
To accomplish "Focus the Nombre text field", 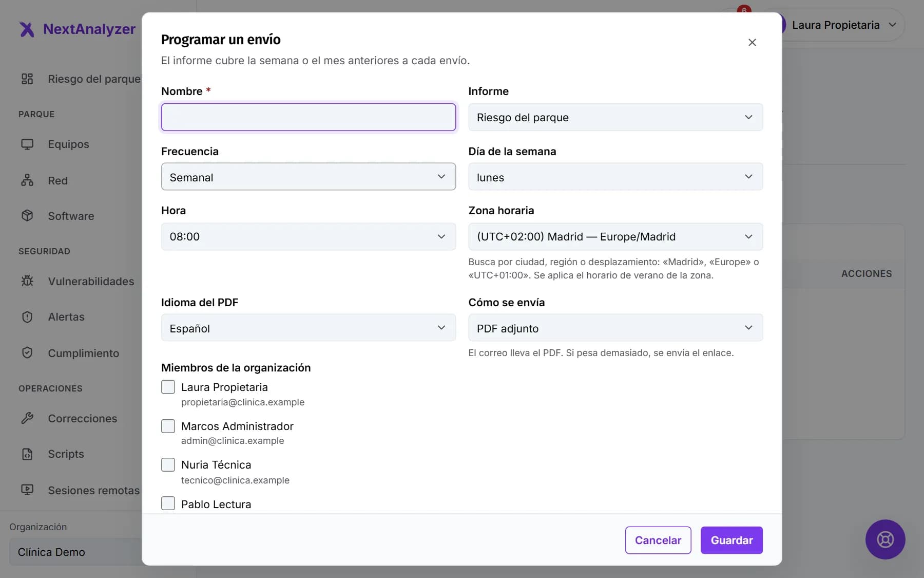I will pos(309,117).
